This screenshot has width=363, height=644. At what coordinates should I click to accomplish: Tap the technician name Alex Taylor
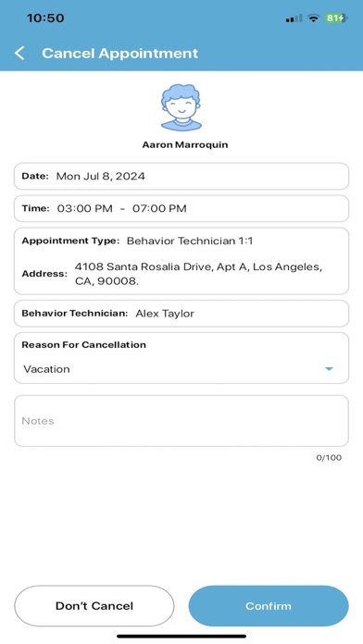[x=165, y=314]
